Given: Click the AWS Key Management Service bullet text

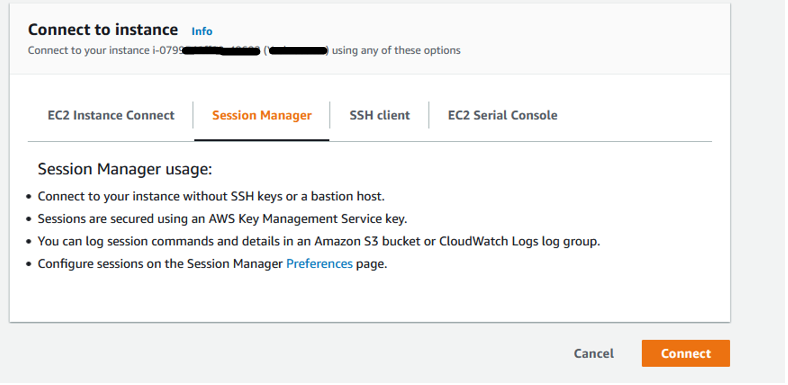Looking at the screenshot, I should pos(222,219).
